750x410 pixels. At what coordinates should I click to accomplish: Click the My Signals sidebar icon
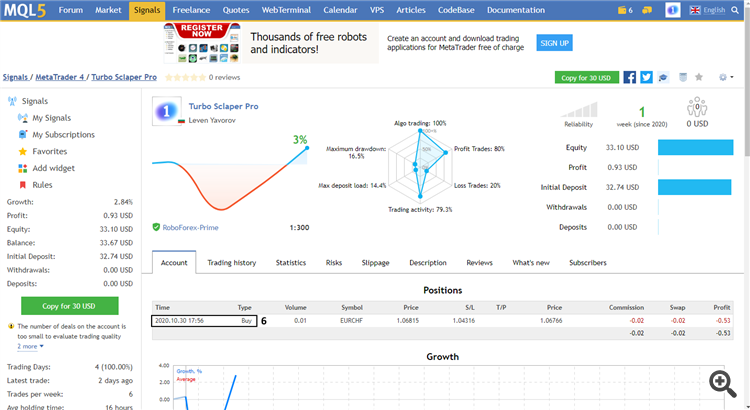(x=22, y=118)
